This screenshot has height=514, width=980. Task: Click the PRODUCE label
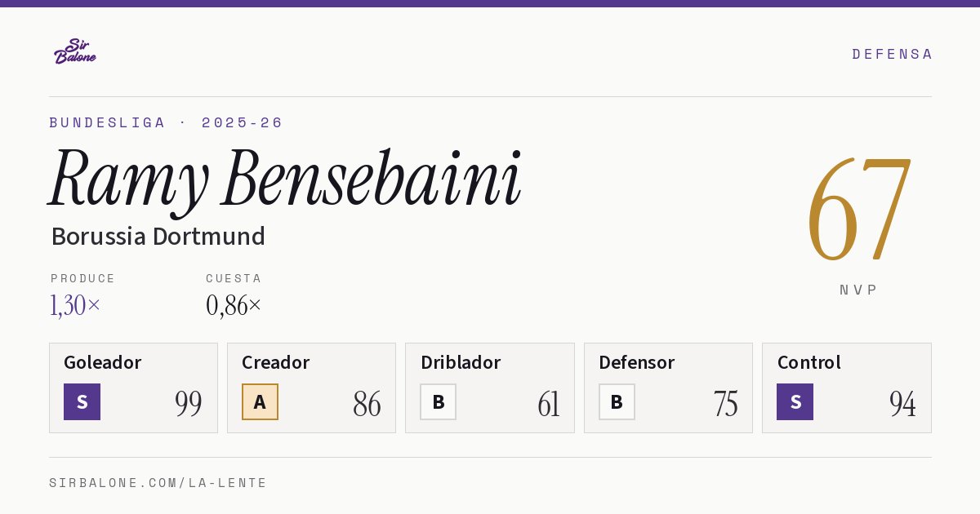click(x=83, y=278)
